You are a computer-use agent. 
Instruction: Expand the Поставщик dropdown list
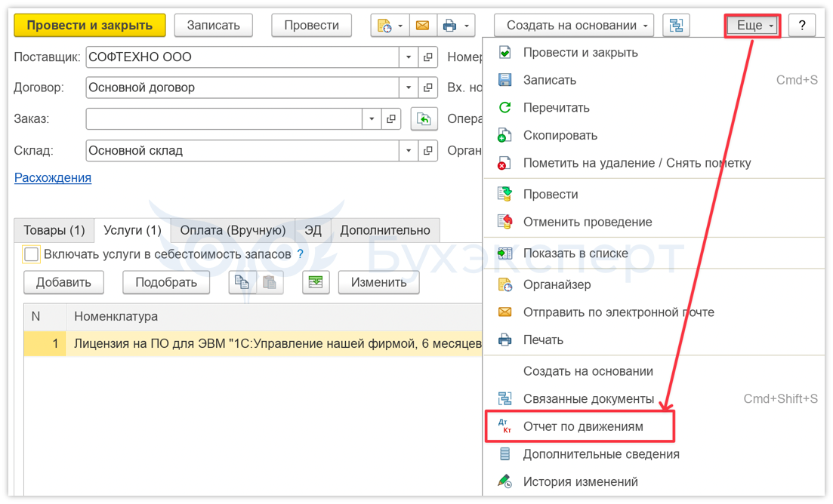click(409, 57)
